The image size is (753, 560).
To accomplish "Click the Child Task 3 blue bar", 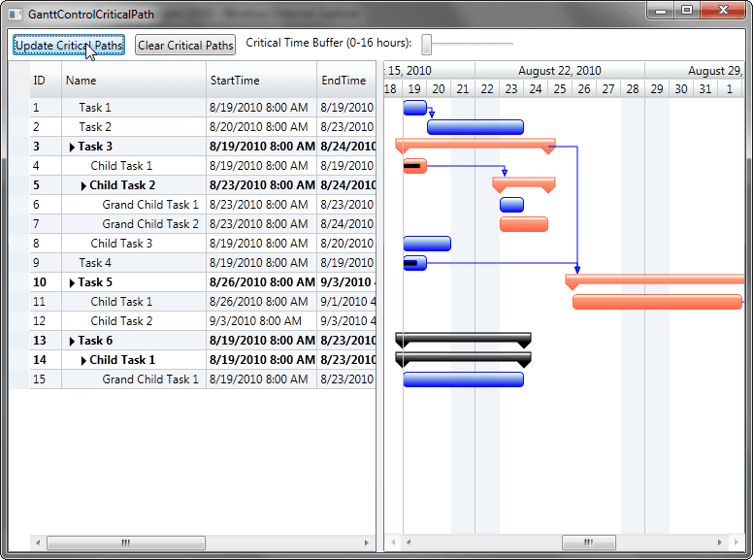I will pyautogui.click(x=427, y=244).
